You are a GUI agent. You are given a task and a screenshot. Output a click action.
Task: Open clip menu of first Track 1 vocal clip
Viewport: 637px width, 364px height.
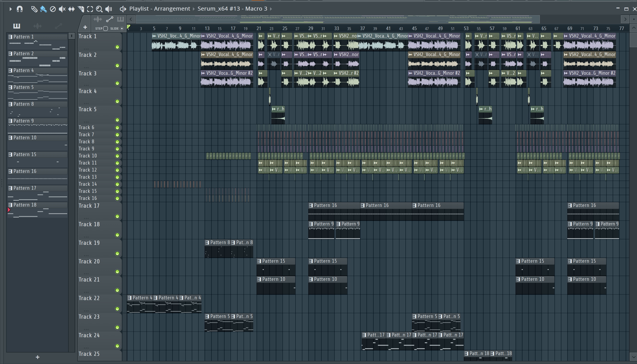click(x=154, y=36)
